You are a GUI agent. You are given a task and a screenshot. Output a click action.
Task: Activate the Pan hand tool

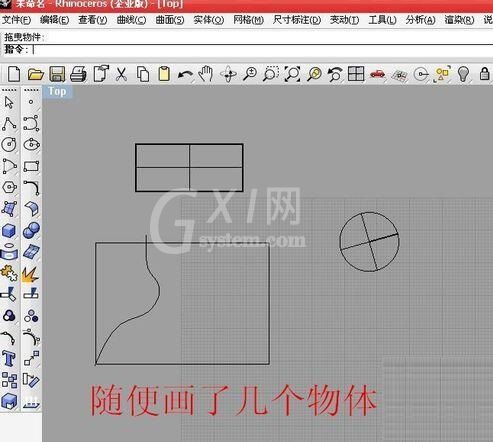click(206, 74)
